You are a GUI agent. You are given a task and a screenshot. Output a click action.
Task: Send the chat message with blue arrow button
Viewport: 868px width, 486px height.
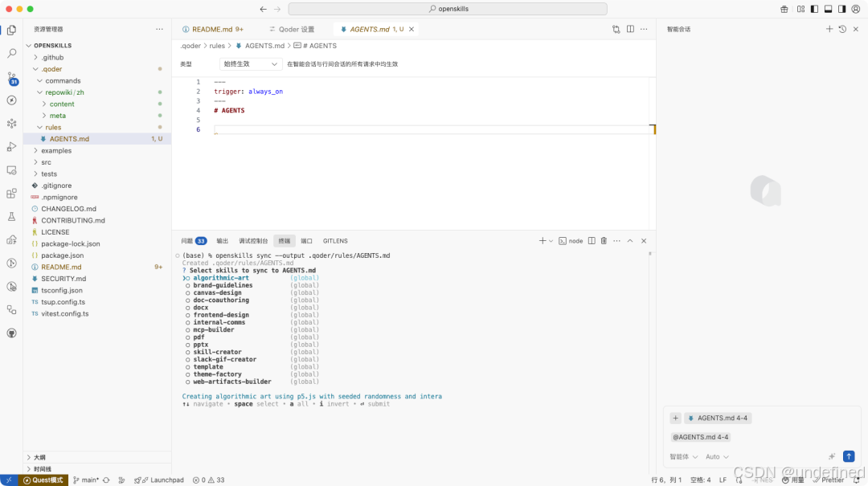coord(849,456)
